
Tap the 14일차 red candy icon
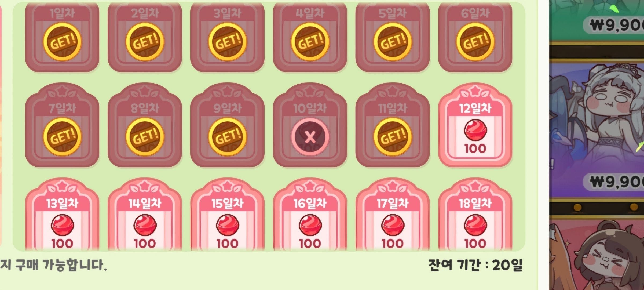145,225
